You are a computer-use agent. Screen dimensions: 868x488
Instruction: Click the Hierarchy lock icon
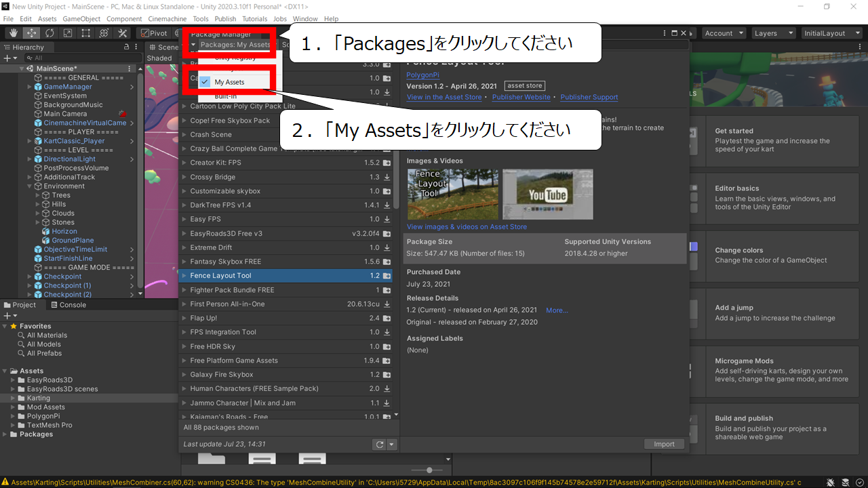126,47
